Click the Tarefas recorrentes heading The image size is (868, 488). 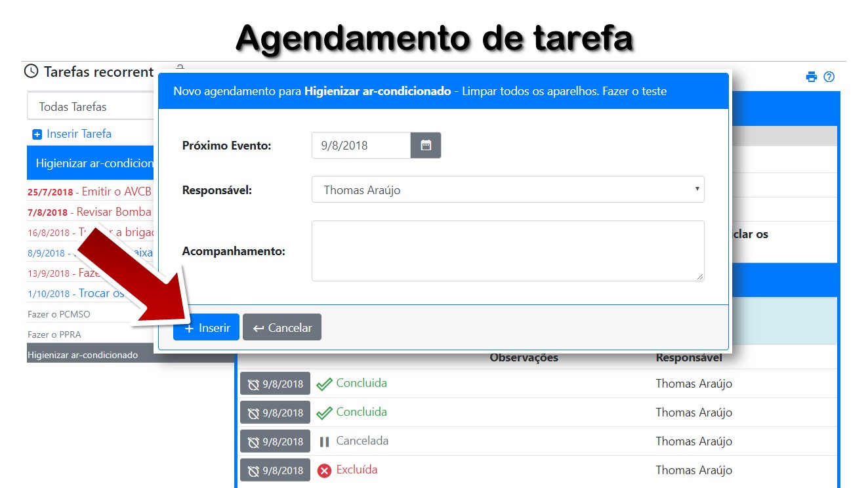(98, 71)
